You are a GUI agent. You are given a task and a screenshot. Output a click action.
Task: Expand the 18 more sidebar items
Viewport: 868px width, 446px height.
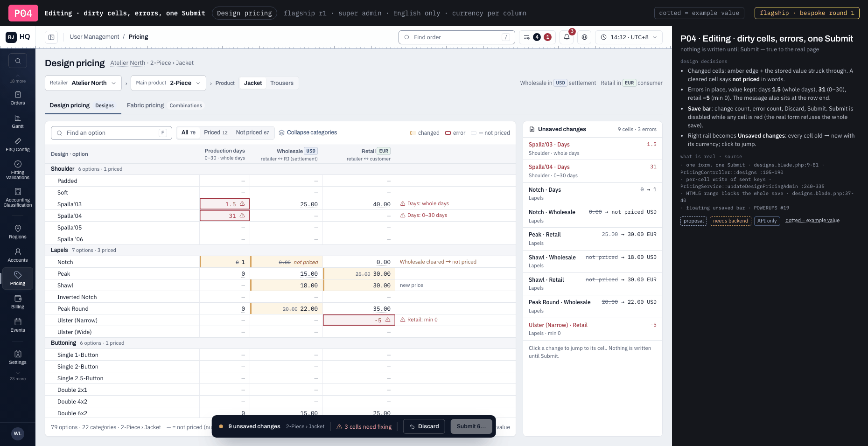(18, 78)
